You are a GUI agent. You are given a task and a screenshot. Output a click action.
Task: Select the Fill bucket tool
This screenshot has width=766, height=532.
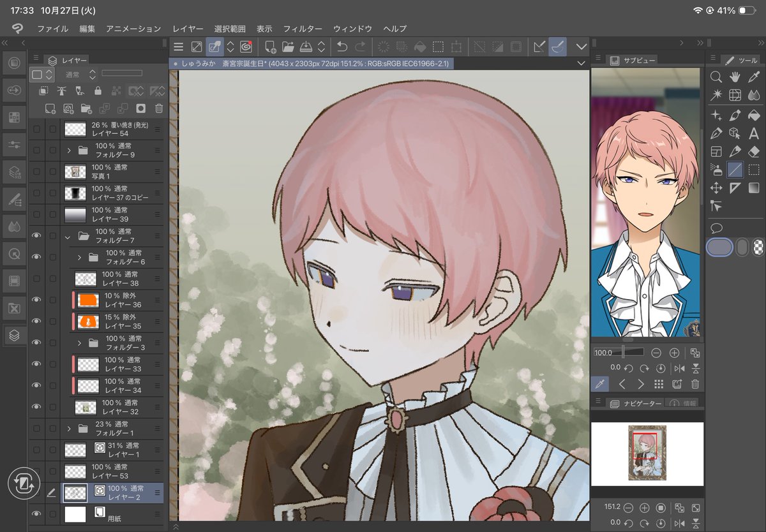754,115
